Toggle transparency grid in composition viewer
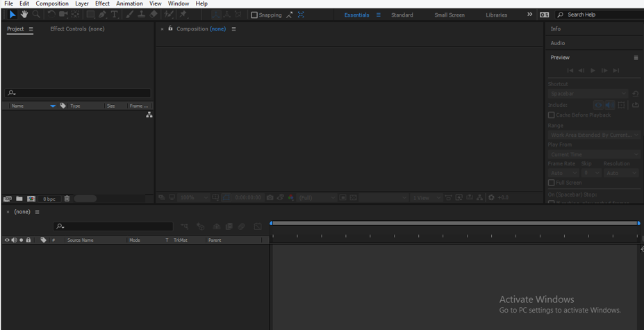644x330 pixels. point(354,198)
